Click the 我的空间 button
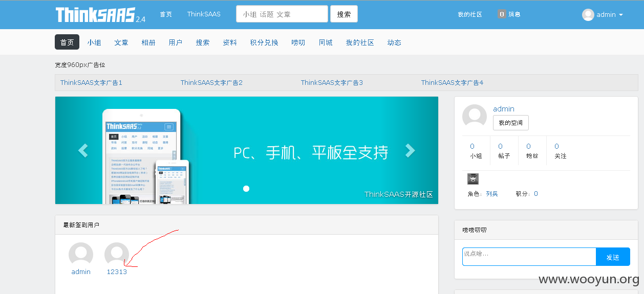The height and width of the screenshot is (294, 644). click(511, 123)
